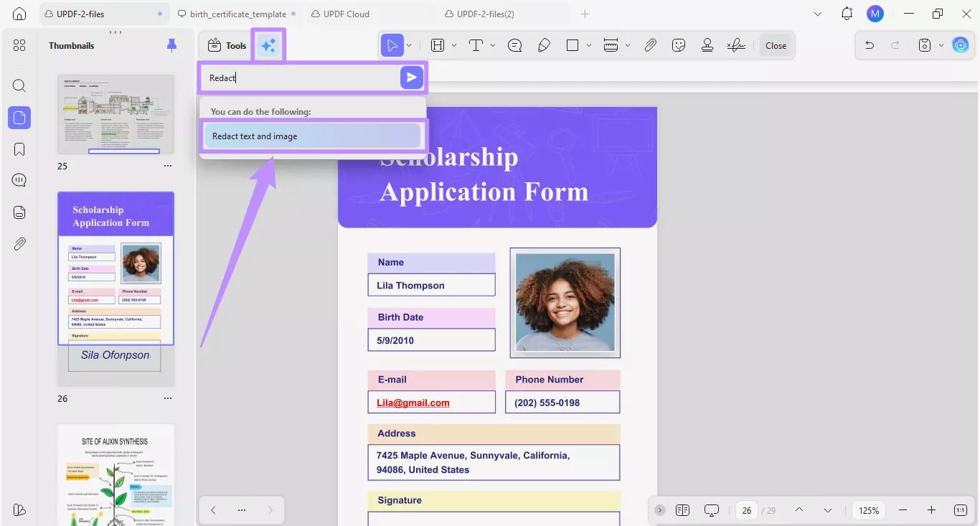Toggle the actual size 1:1 view
The image size is (980, 526).
point(961,510)
